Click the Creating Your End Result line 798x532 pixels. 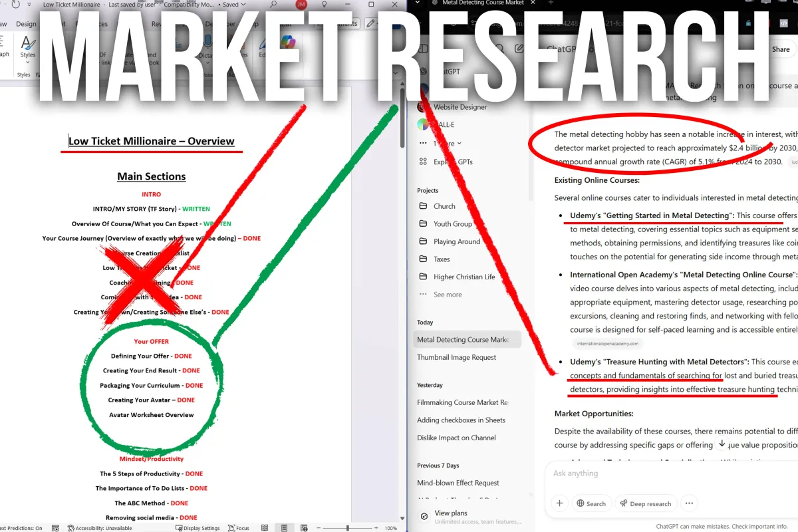click(x=152, y=370)
